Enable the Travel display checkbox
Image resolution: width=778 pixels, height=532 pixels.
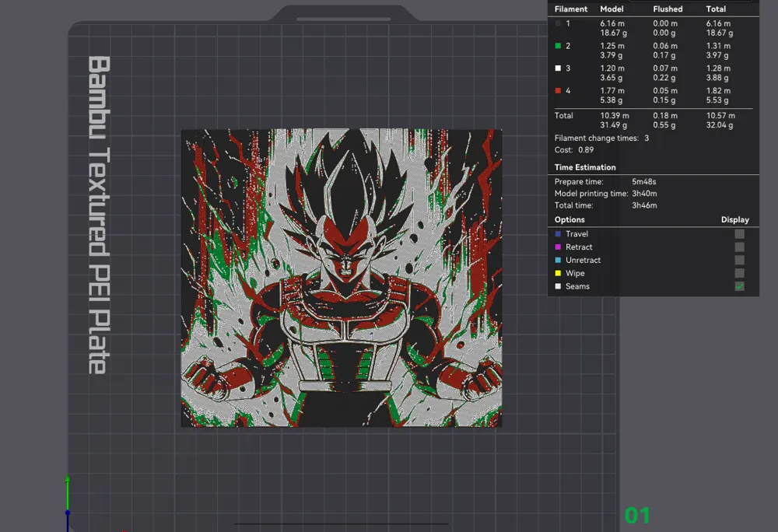(x=738, y=233)
